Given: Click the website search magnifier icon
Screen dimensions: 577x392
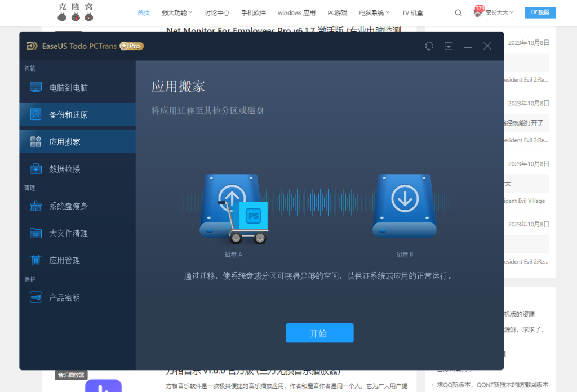Looking at the screenshot, I should point(458,13).
